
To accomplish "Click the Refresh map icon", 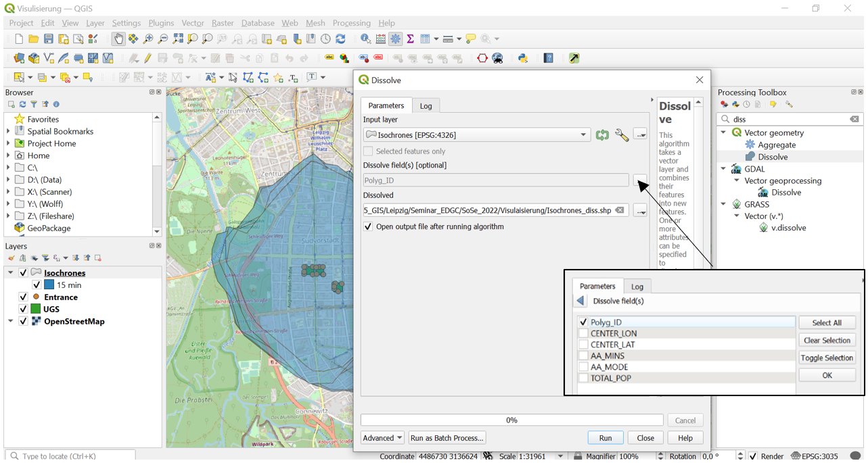I will click(x=340, y=39).
